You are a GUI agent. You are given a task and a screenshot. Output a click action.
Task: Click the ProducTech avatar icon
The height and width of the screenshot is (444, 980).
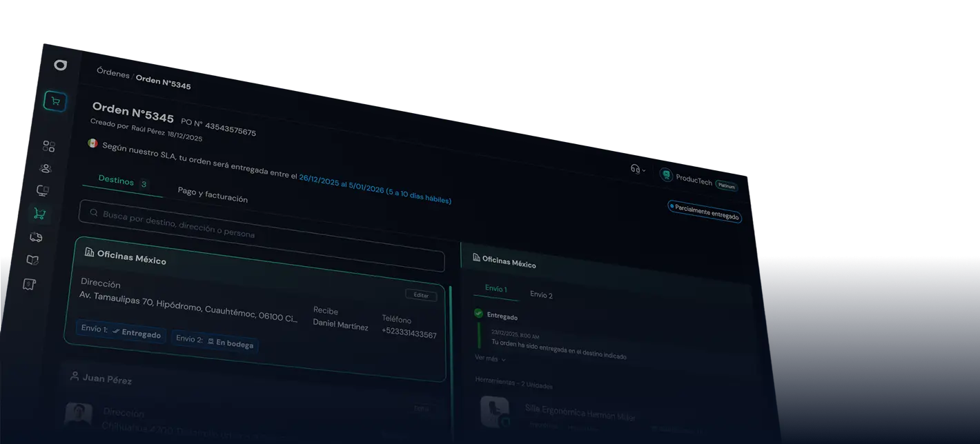point(666,174)
